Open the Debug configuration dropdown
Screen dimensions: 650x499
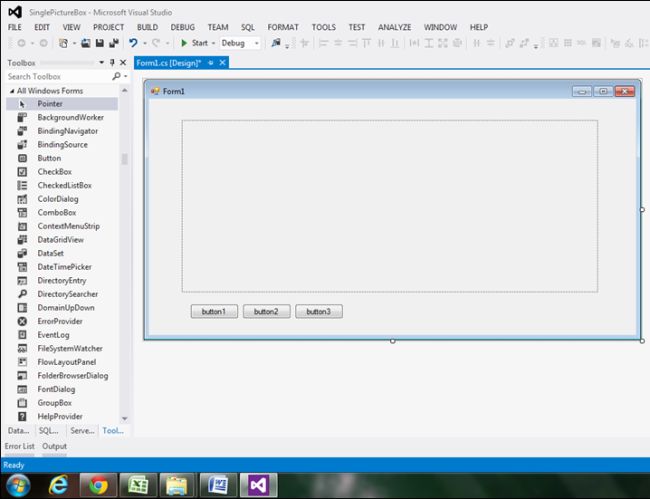click(257, 43)
